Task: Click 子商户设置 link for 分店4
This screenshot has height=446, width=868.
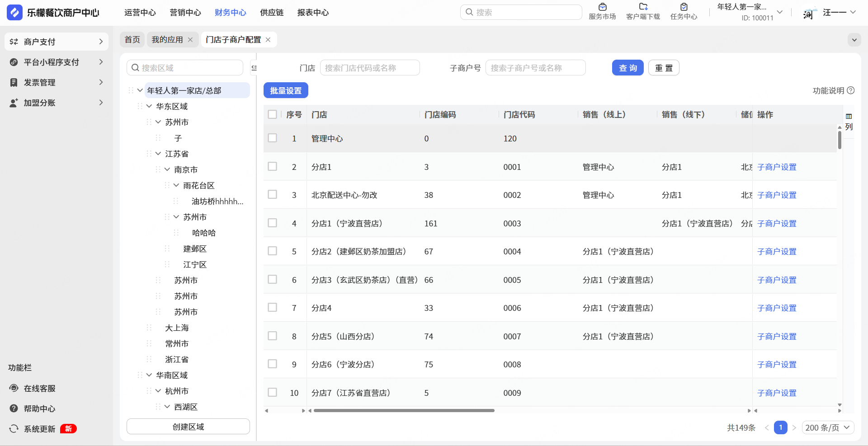Action: pos(776,308)
